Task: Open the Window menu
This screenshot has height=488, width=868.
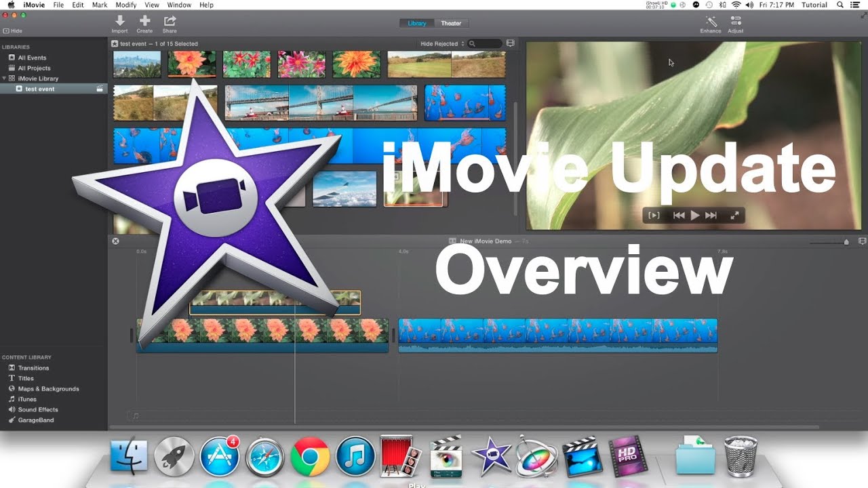Action: pyautogui.click(x=179, y=5)
